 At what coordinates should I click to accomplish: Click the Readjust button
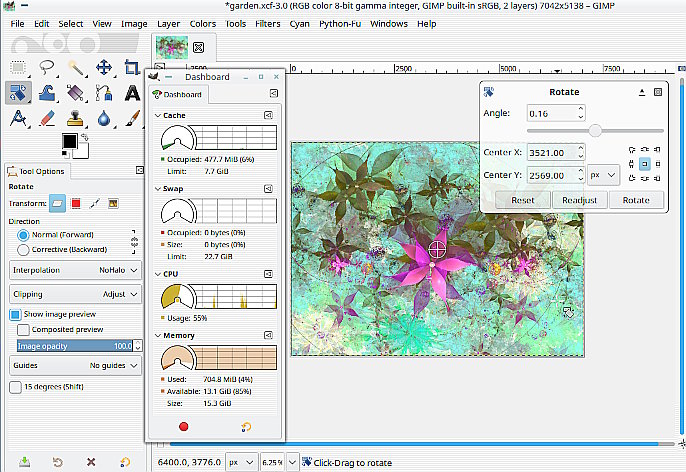[579, 200]
